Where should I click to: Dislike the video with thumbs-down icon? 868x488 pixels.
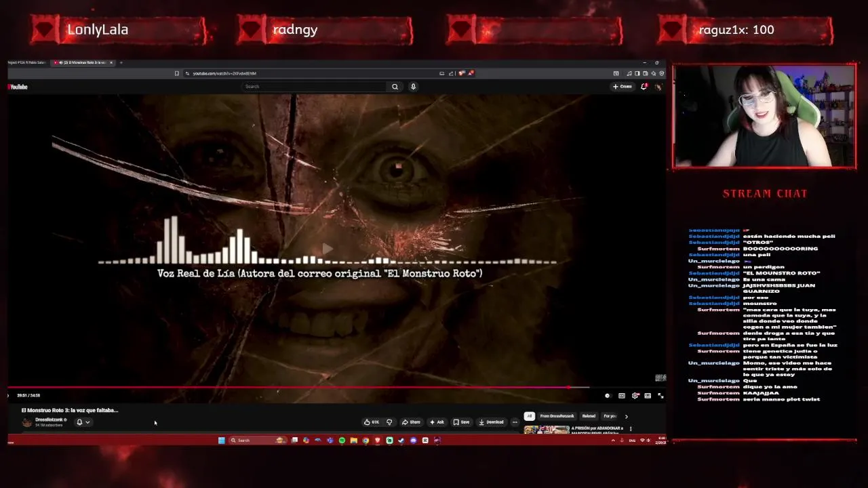pyautogui.click(x=389, y=422)
